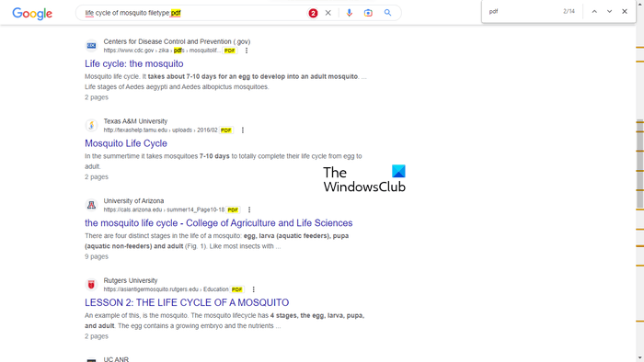Screen dimensions: 644x362
Task: Open 'Life cycle: the mosquito' result
Action: [x=134, y=63]
